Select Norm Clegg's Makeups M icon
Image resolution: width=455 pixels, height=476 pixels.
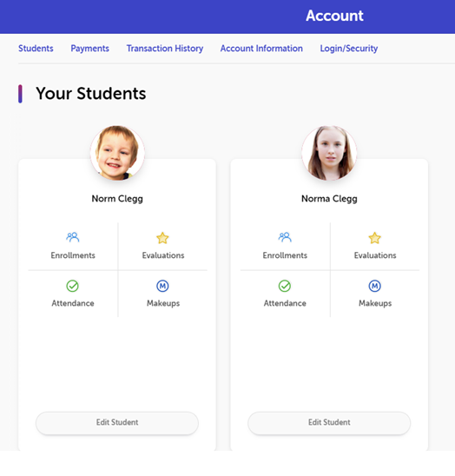(x=162, y=286)
